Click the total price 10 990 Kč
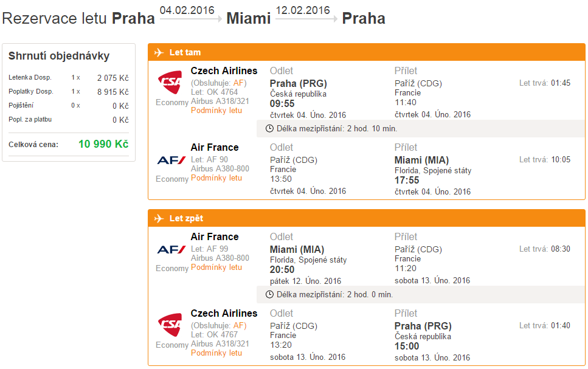 [103, 144]
